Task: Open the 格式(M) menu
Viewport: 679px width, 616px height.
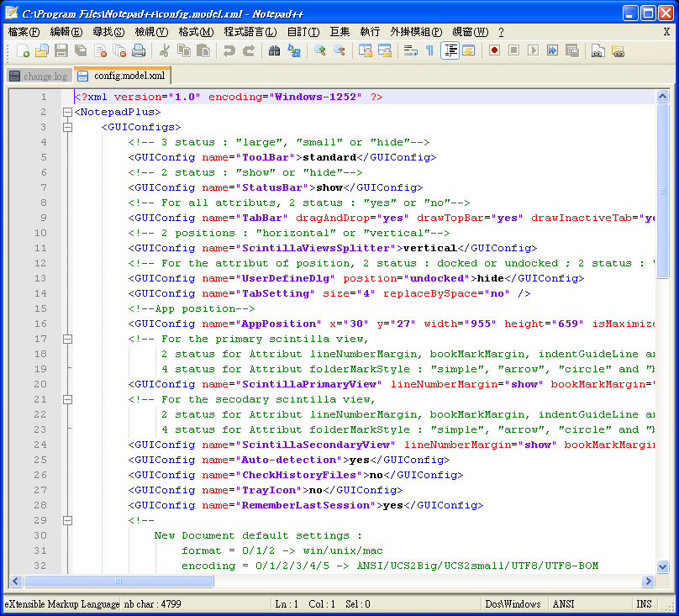Action: (196, 32)
